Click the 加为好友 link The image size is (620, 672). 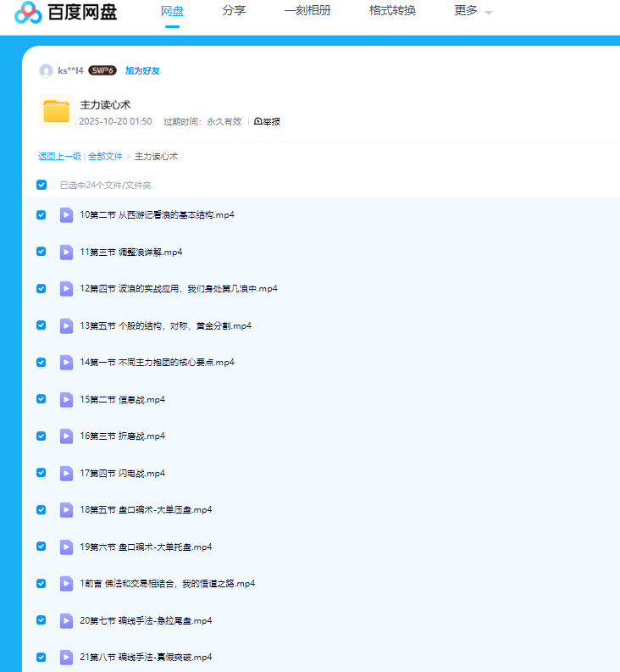pos(142,70)
